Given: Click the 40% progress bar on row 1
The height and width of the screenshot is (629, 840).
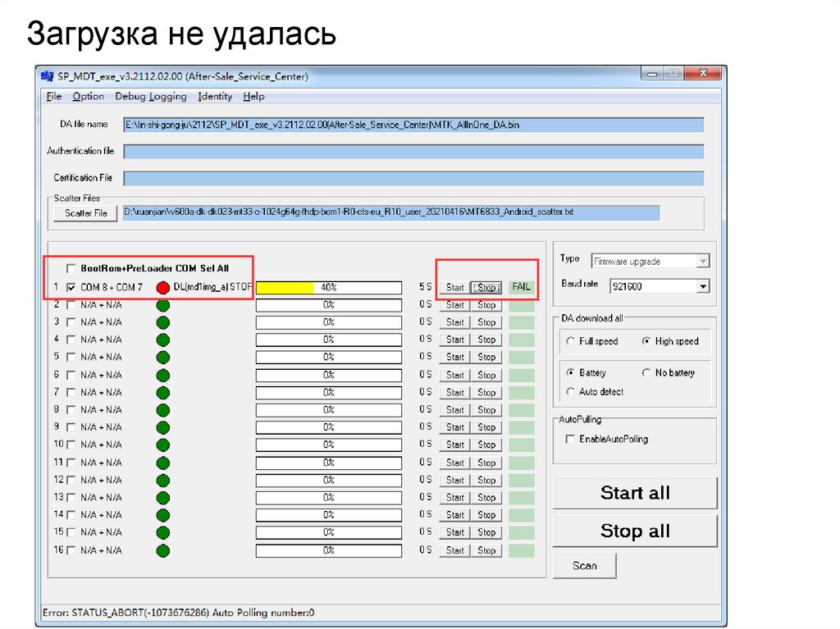Looking at the screenshot, I should 329,288.
